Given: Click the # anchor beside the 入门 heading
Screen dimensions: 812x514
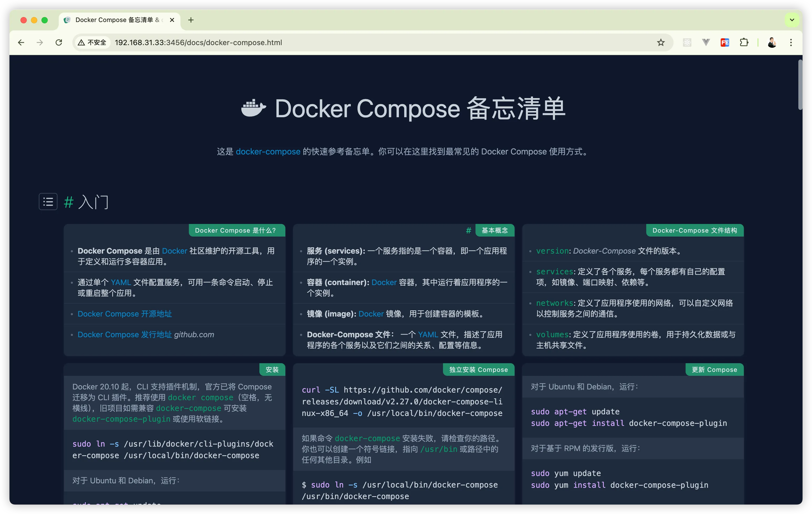Looking at the screenshot, I should click(x=69, y=202).
